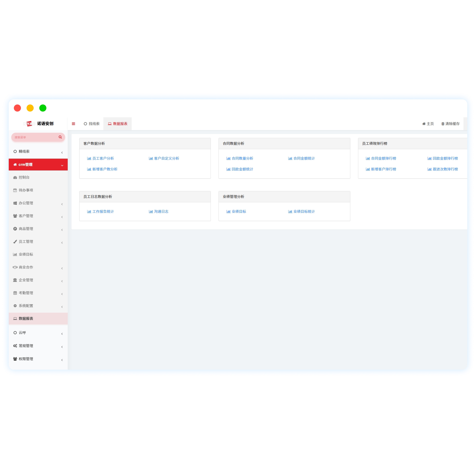
Task: Open 数据报表 in the sidebar
Action: pos(26,318)
